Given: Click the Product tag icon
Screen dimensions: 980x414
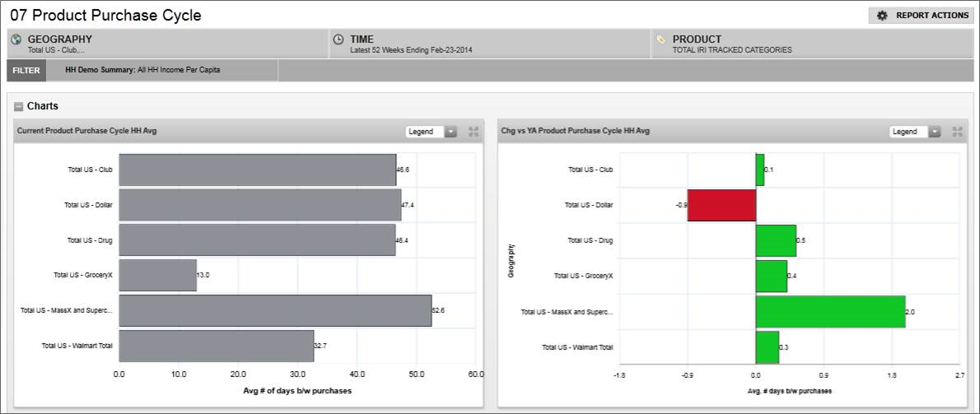Looking at the screenshot, I should [660, 40].
